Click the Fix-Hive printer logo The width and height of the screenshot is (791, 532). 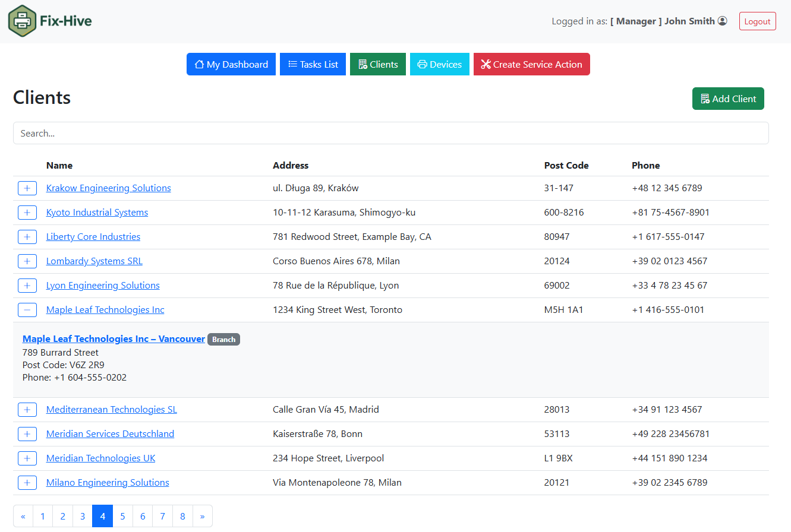[x=23, y=21]
